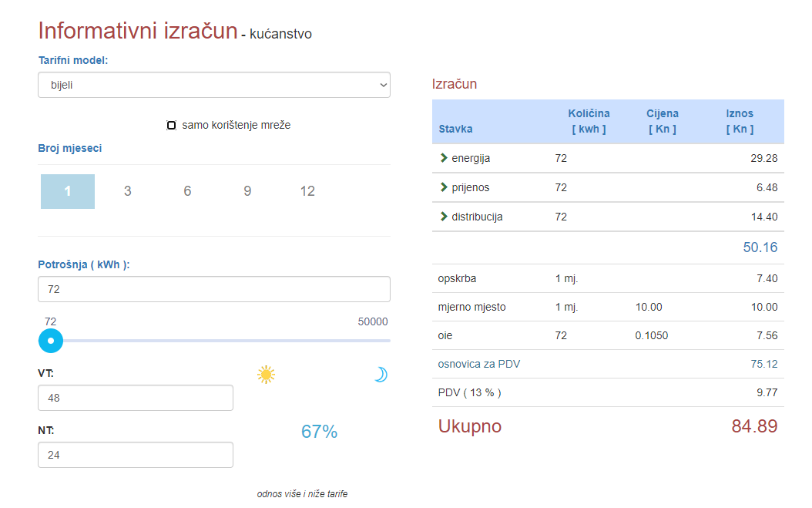Select 3 months option

(128, 191)
